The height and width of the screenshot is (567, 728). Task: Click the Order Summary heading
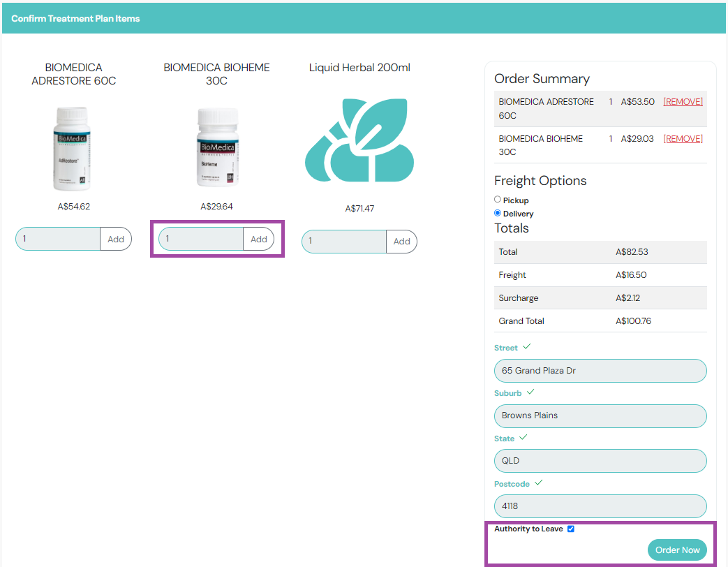click(x=542, y=79)
